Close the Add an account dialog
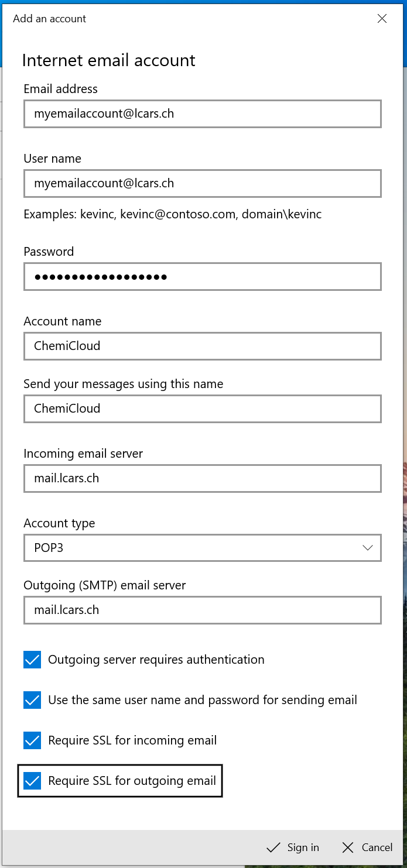The image size is (407, 868). coord(382,19)
